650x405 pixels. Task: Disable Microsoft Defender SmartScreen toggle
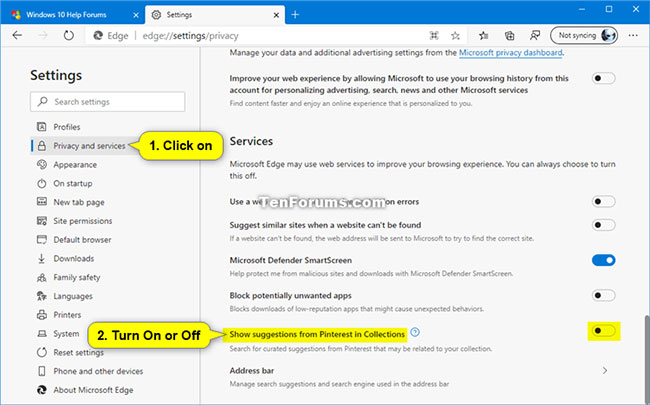[x=604, y=260]
